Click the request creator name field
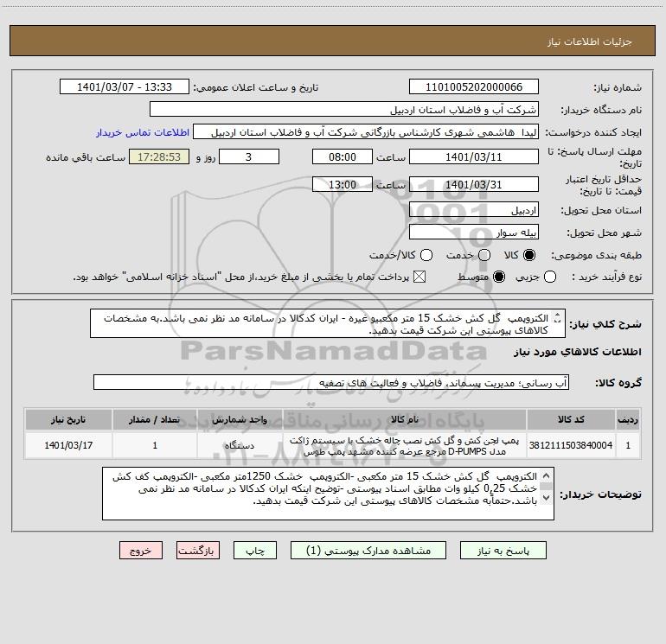Screen dimensions: 666x644 [366, 132]
